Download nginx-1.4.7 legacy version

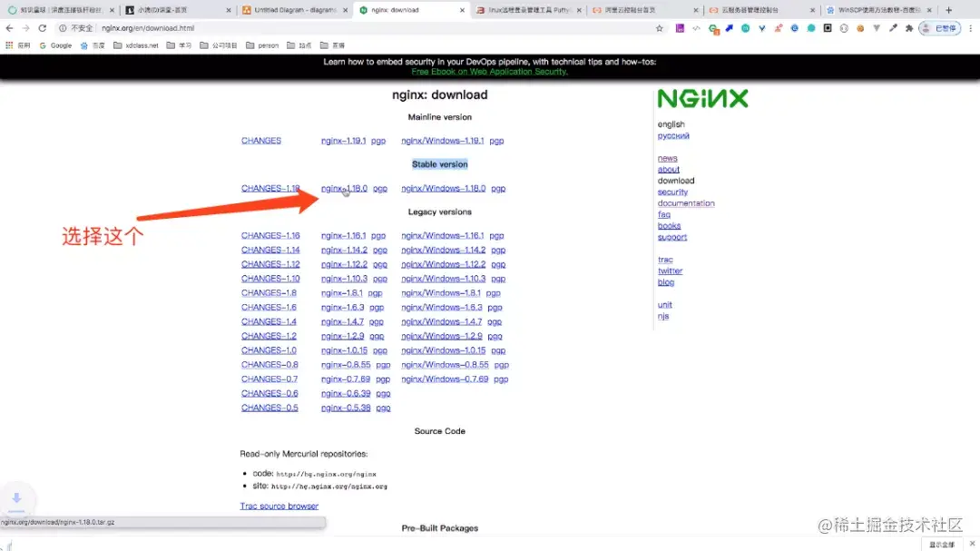pyautogui.click(x=342, y=322)
